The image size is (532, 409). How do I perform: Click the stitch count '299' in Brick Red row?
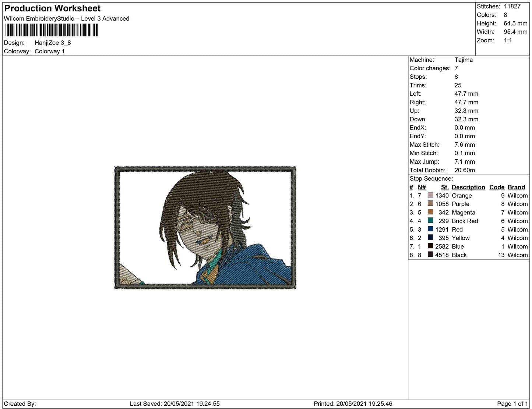pyautogui.click(x=444, y=221)
